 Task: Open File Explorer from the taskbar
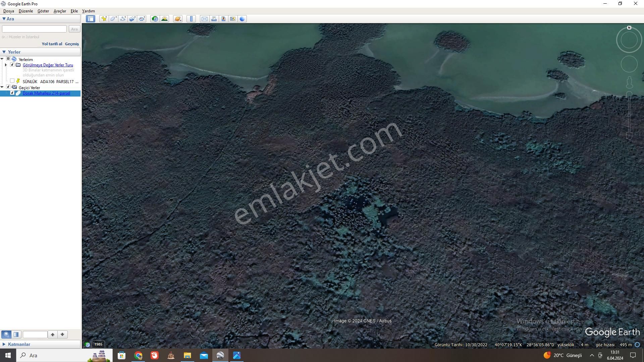click(x=187, y=355)
